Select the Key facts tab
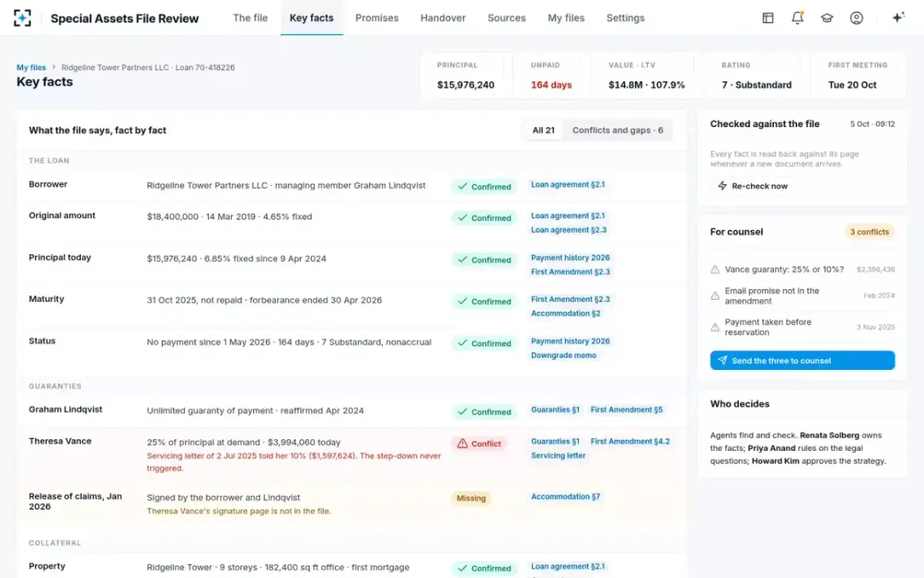Screen dimensions: 924x578 tap(311, 18)
